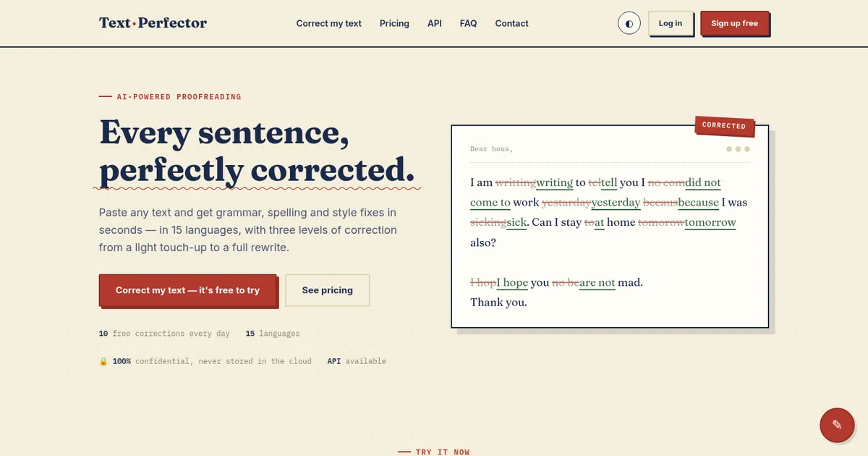Click the Text·Perfector logo
This screenshot has width=868, height=456.
coord(153,23)
